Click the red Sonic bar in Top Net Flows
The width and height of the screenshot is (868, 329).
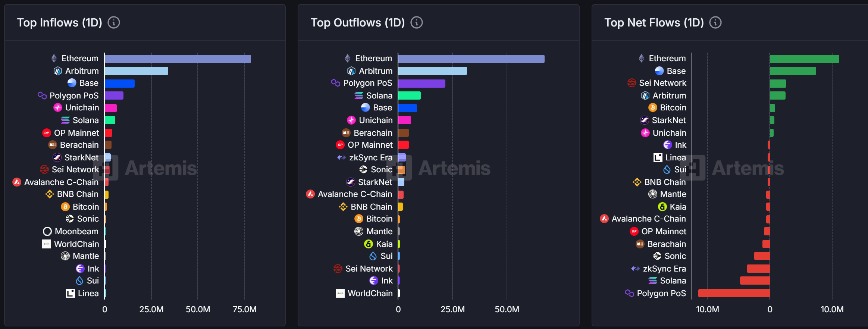coord(762,256)
